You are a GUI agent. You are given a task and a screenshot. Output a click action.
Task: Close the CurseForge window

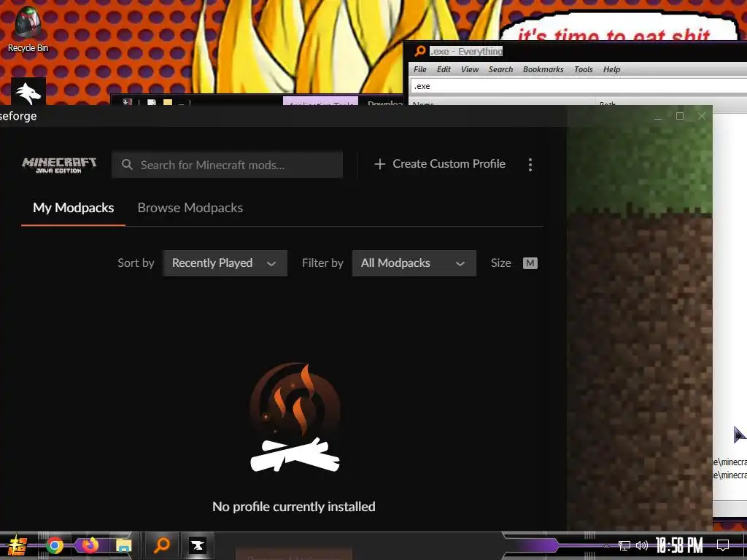click(702, 116)
